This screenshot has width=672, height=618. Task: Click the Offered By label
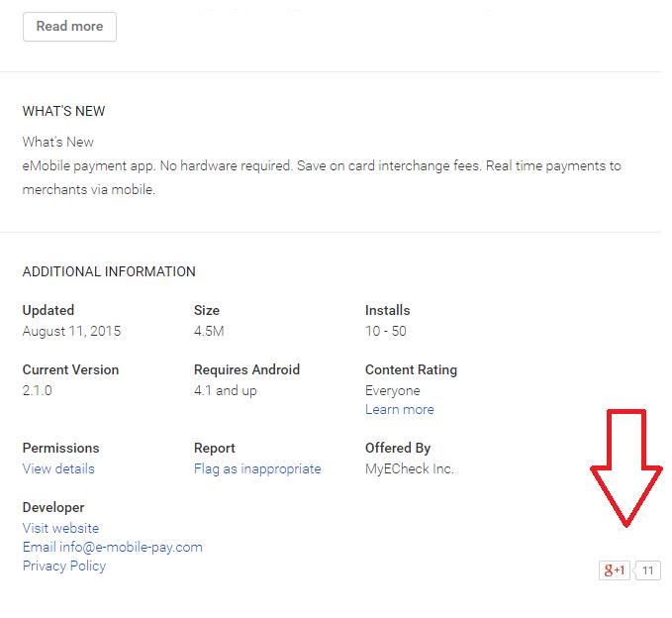(x=398, y=448)
